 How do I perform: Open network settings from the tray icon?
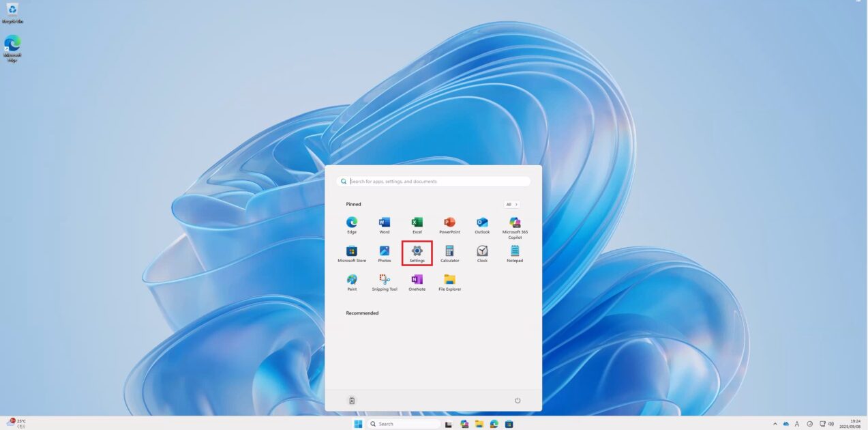click(822, 424)
